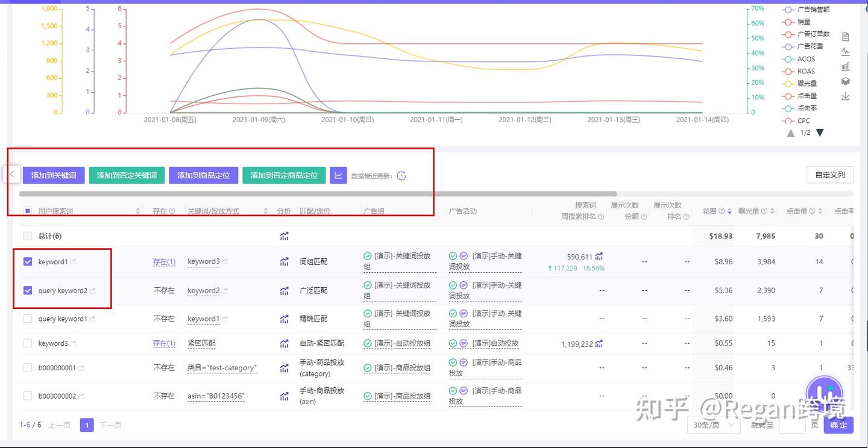Open 自定义列 column settings
This screenshot has width=868, height=448.
point(830,175)
